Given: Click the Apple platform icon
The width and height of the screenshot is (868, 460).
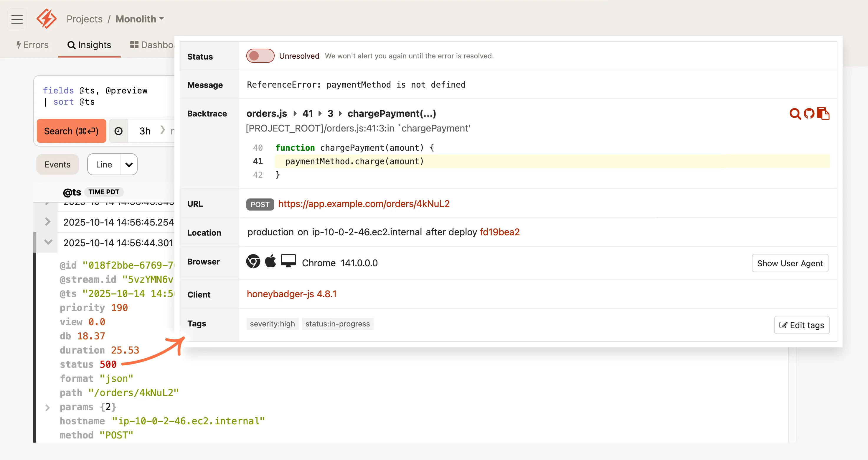Looking at the screenshot, I should pos(270,261).
